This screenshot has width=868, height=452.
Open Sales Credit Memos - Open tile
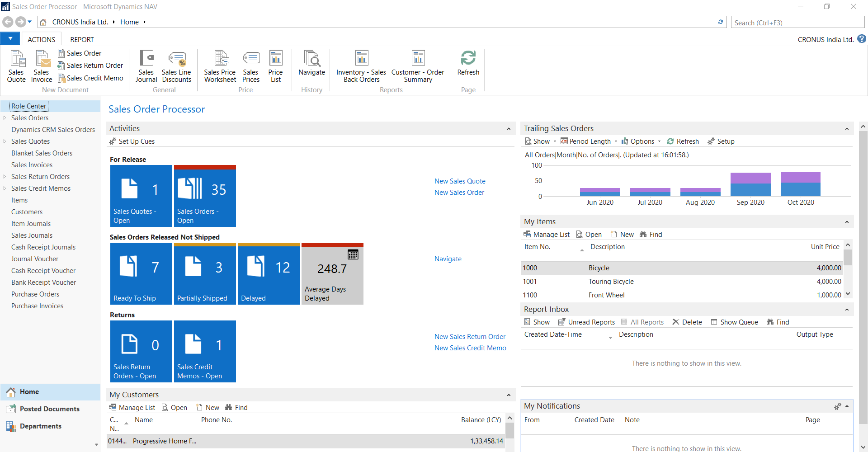(x=205, y=351)
